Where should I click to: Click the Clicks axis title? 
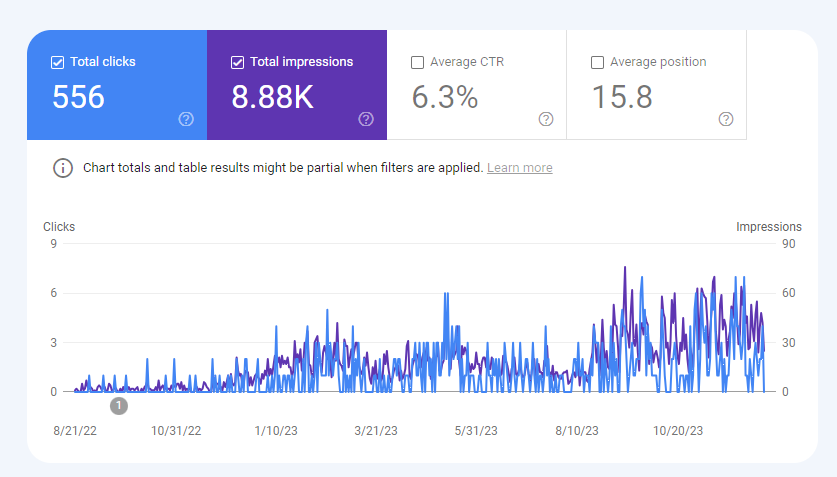(59, 227)
